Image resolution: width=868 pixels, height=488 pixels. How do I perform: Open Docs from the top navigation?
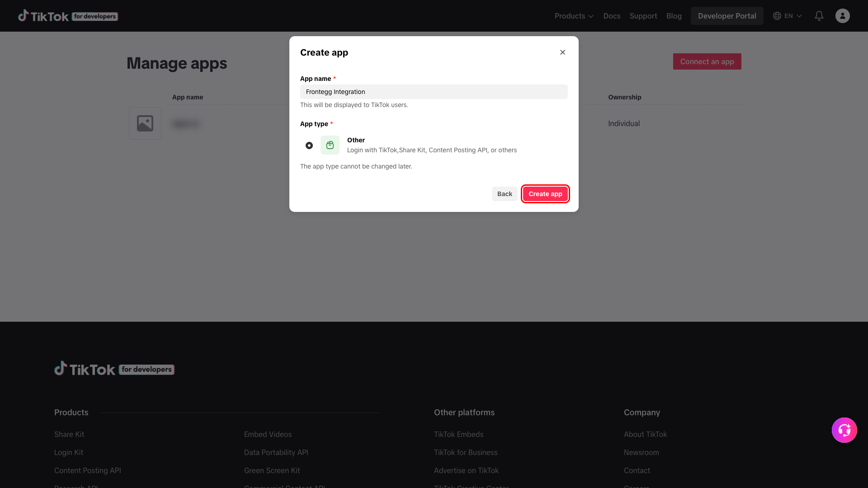click(612, 16)
